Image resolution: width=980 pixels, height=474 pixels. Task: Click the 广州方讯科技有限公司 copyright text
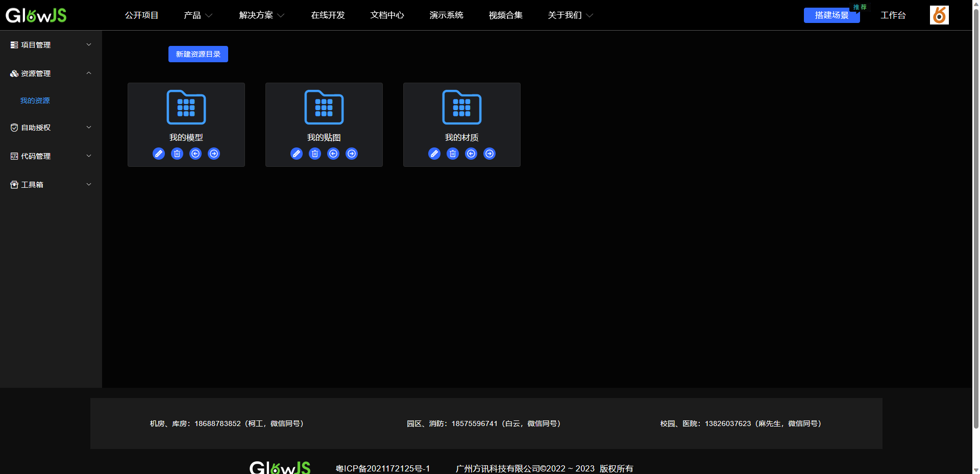(544, 468)
